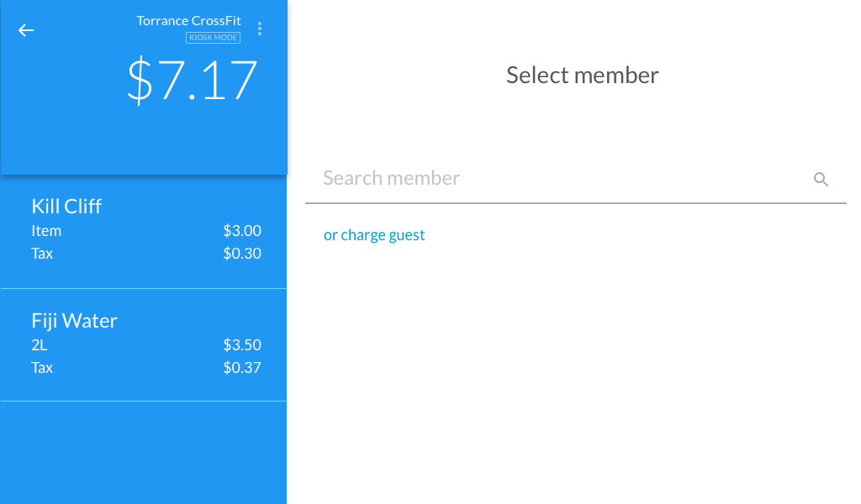Click the KIOSK MODE badge
This screenshot has height=504, width=861.
click(214, 38)
